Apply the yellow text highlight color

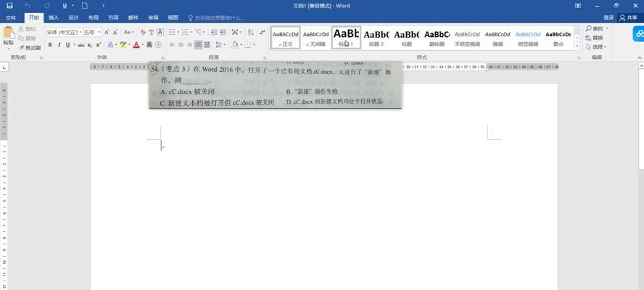coord(123,45)
